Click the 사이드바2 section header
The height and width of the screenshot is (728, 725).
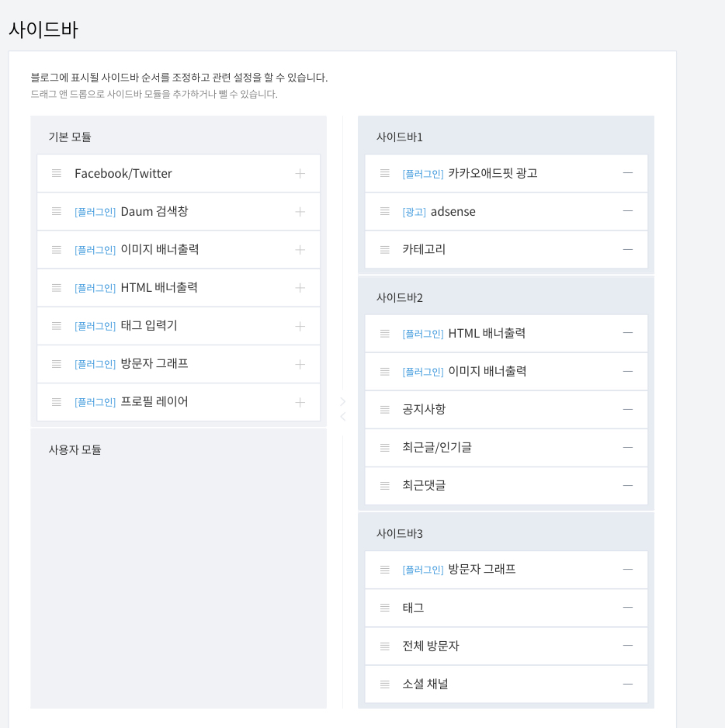400,297
